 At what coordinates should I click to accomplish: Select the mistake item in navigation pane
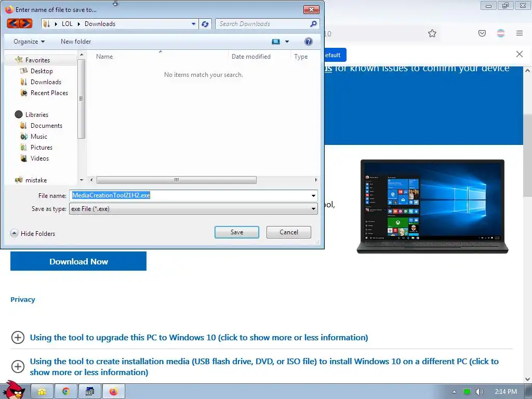pyautogui.click(x=36, y=180)
